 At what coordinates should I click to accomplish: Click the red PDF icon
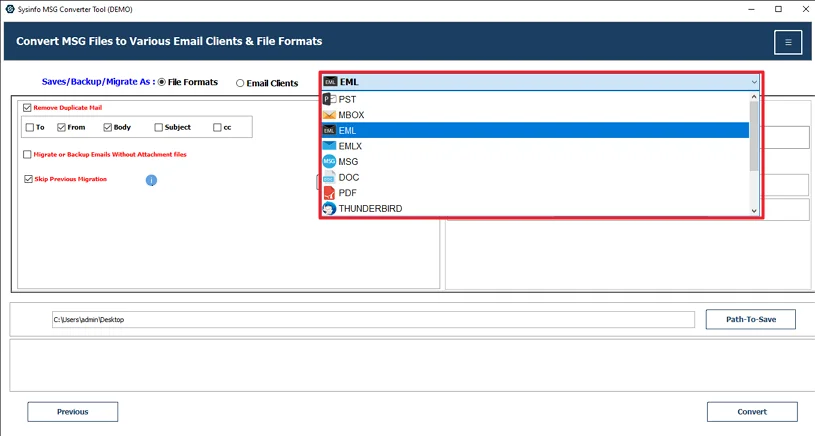[329, 193]
